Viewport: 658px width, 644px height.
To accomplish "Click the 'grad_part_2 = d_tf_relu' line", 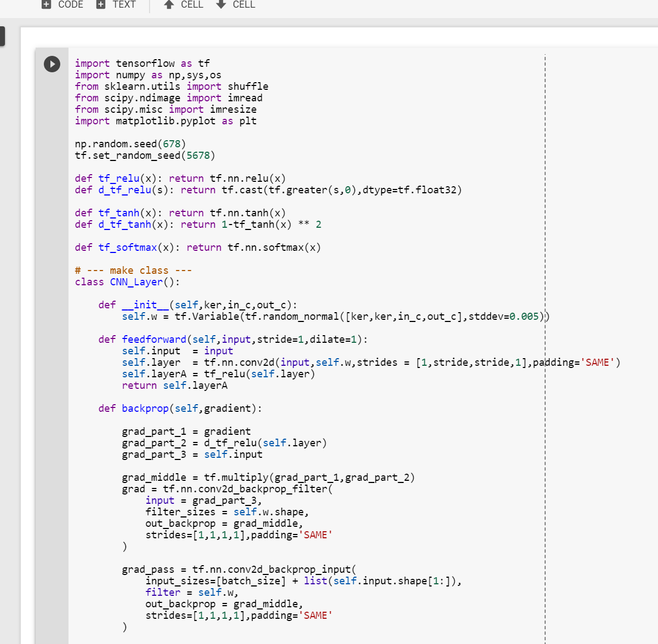I will 225,443.
